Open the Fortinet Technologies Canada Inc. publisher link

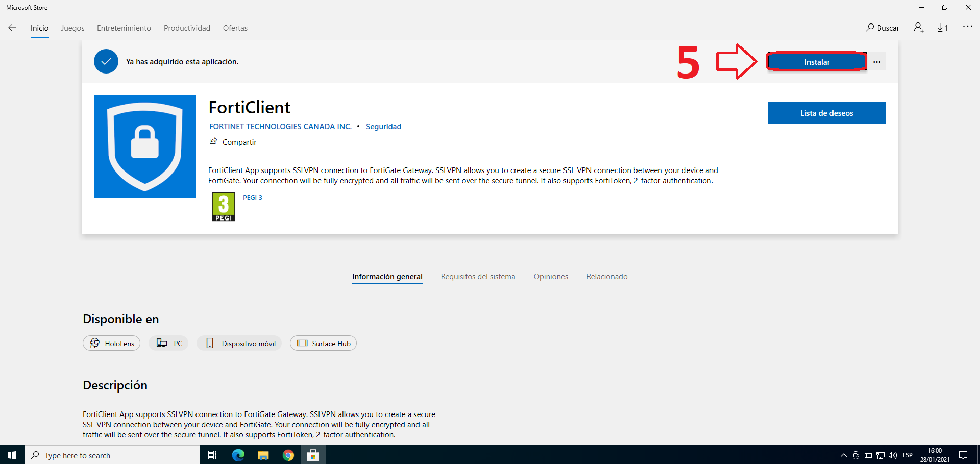(x=280, y=127)
